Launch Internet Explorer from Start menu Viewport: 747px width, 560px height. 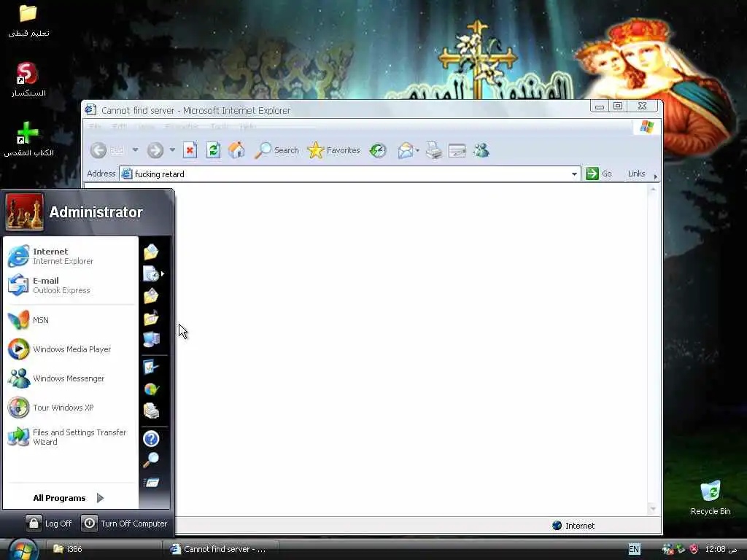pos(71,256)
